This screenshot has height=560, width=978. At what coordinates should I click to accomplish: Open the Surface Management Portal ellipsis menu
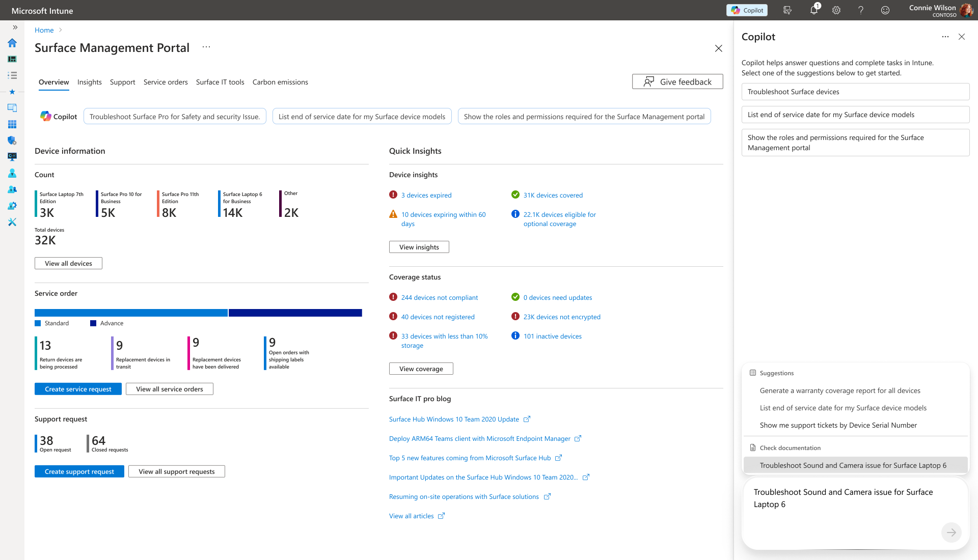(206, 47)
